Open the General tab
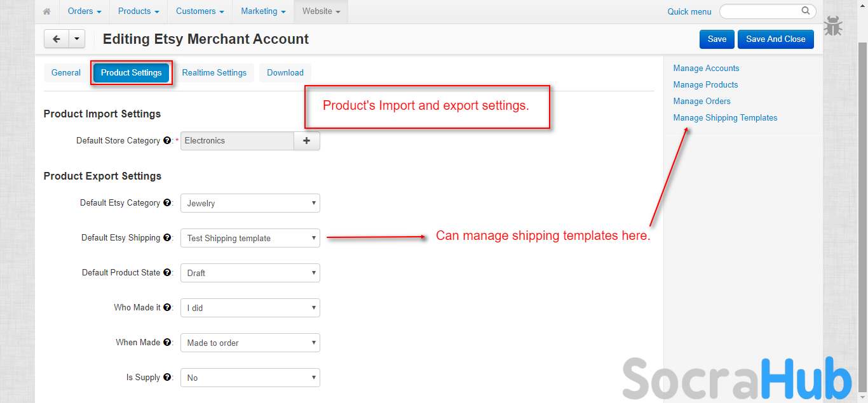The image size is (868, 403). coord(66,73)
